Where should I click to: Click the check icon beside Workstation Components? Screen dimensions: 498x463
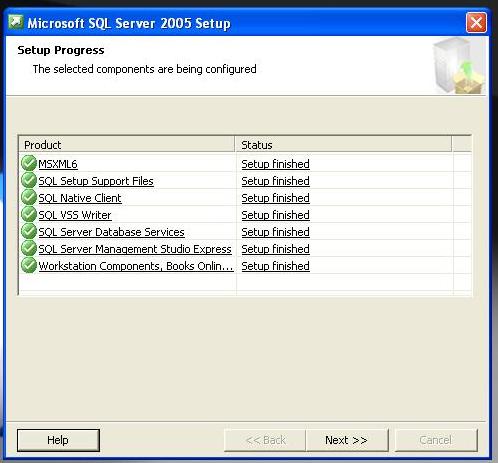pyautogui.click(x=29, y=266)
